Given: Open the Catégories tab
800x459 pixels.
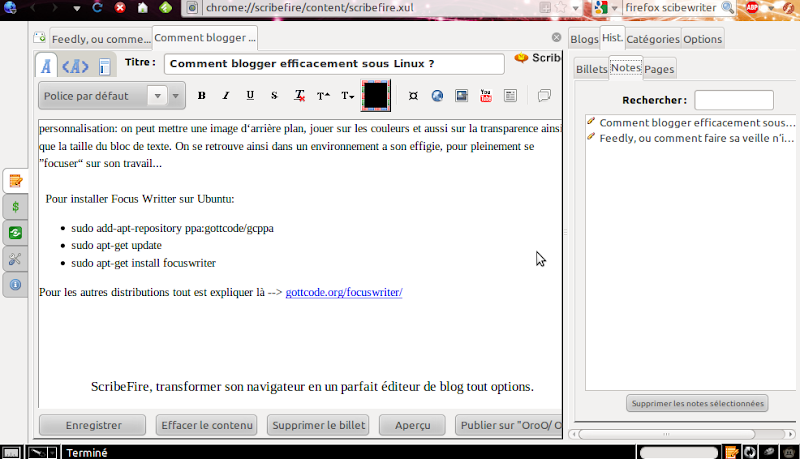Looking at the screenshot, I should pos(653,39).
